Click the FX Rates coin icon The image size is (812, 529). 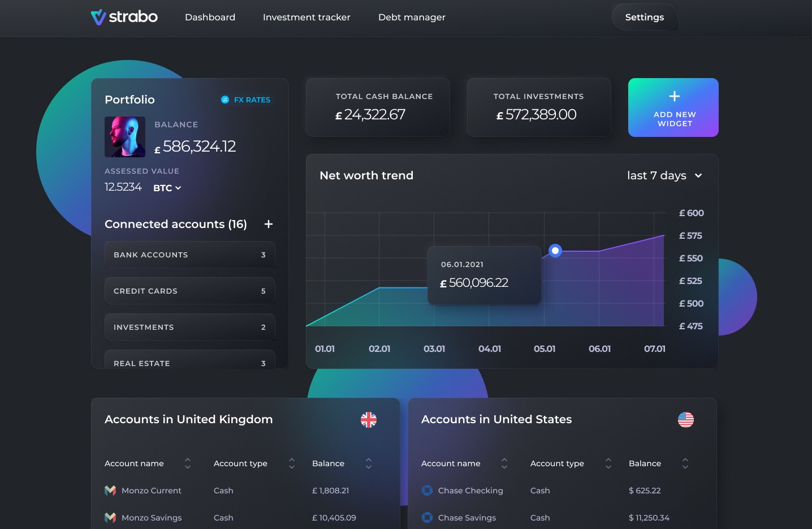click(224, 100)
